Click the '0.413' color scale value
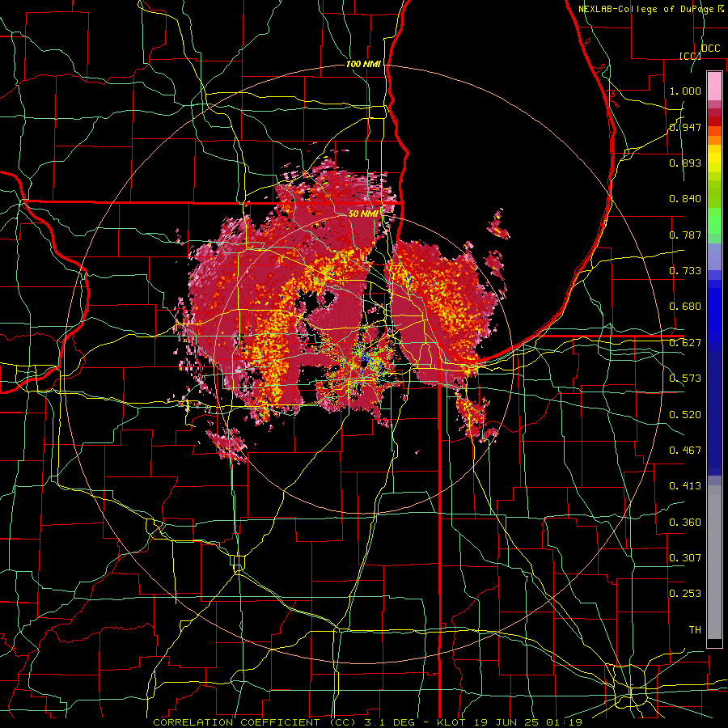Screen dimensions: 728x728 685,486
